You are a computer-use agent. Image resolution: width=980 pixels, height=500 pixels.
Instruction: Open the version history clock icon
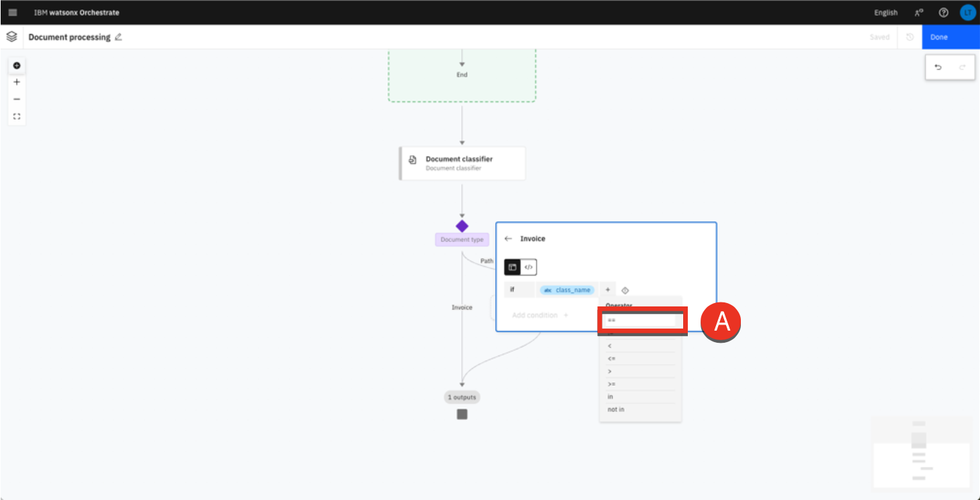[909, 37]
